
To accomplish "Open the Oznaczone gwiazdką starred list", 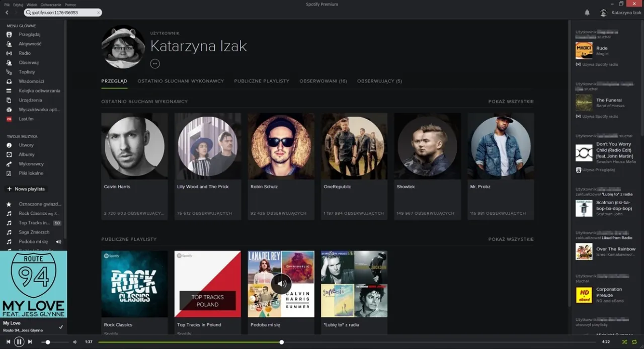I will coord(40,204).
